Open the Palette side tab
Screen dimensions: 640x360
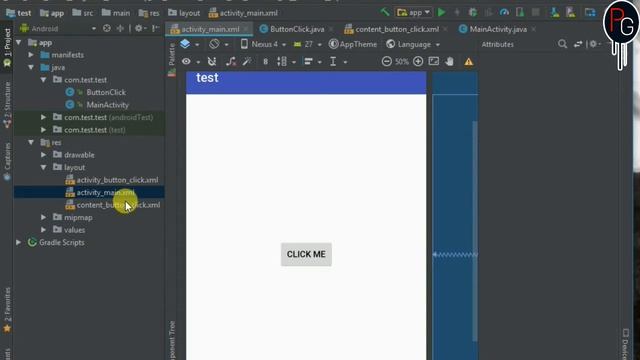tap(172, 60)
